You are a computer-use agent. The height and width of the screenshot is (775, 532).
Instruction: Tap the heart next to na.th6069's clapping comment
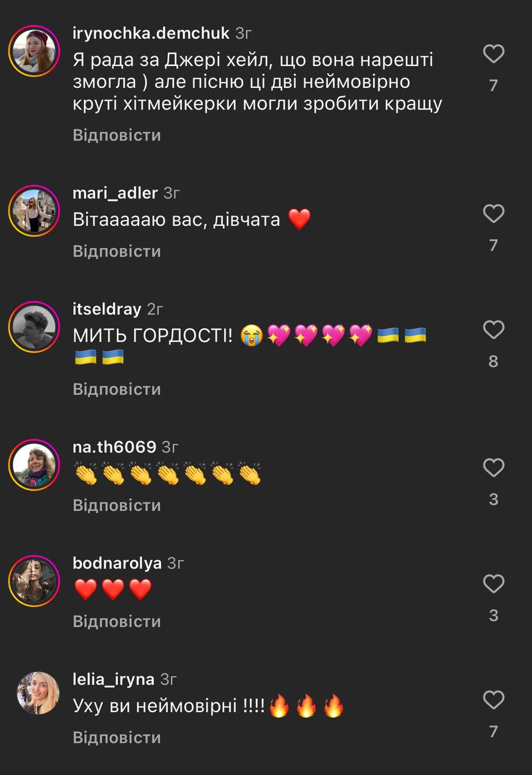pos(494,468)
